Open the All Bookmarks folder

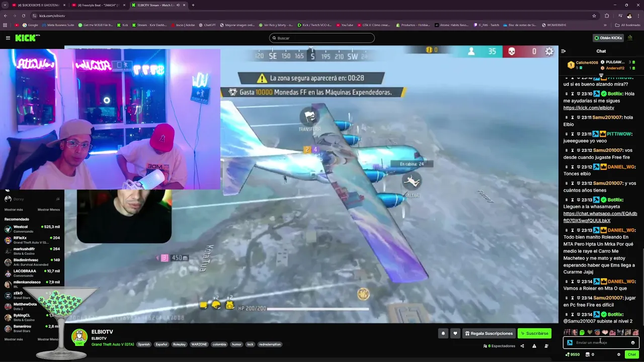(x=628, y=25)
